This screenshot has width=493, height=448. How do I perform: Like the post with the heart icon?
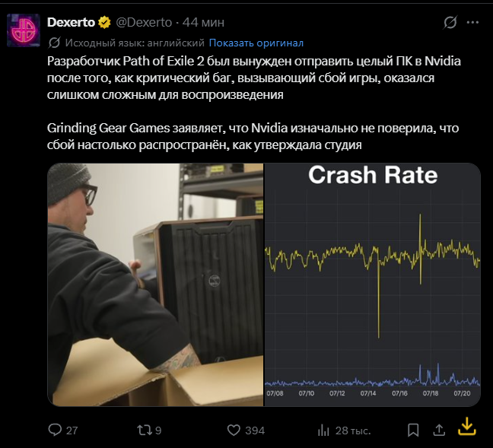click(234, 430)
